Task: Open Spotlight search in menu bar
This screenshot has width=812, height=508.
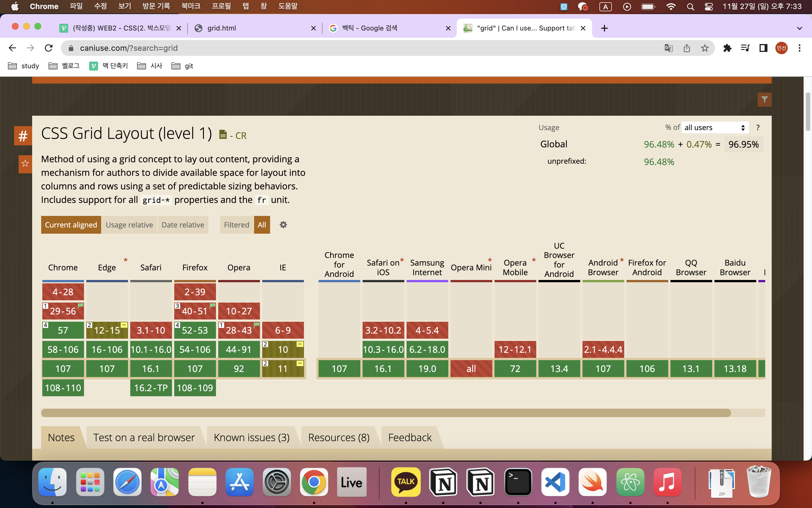Action: tap(690, 6)
